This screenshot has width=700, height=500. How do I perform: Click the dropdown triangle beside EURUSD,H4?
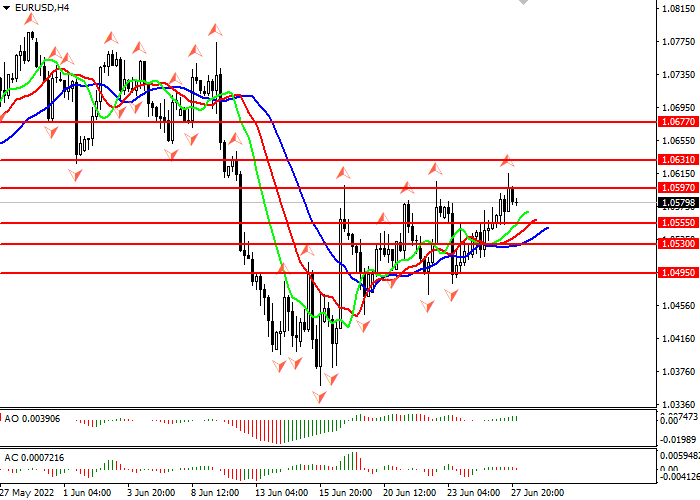pyautogui.click(x=7, y=8)
